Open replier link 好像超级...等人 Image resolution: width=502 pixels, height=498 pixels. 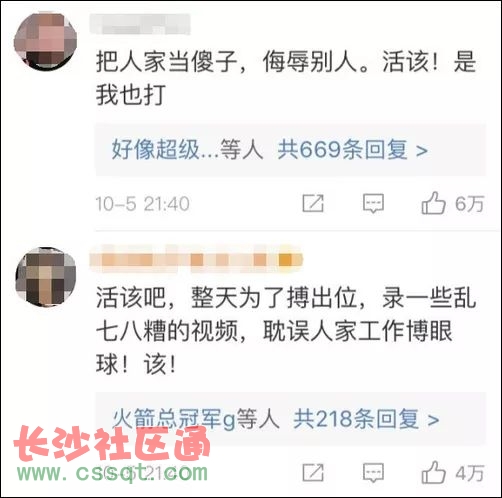point(187,149)
